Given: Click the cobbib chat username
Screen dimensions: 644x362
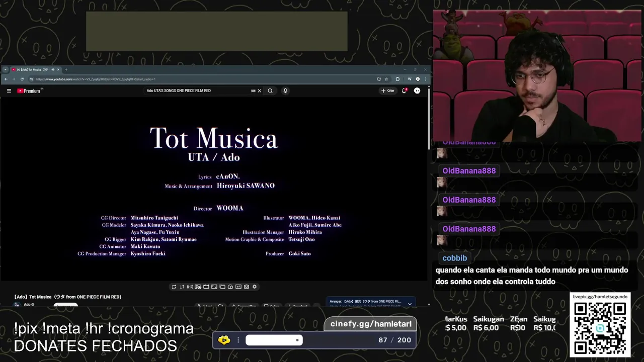Looking at the screenshot, I should pos(455,258).
